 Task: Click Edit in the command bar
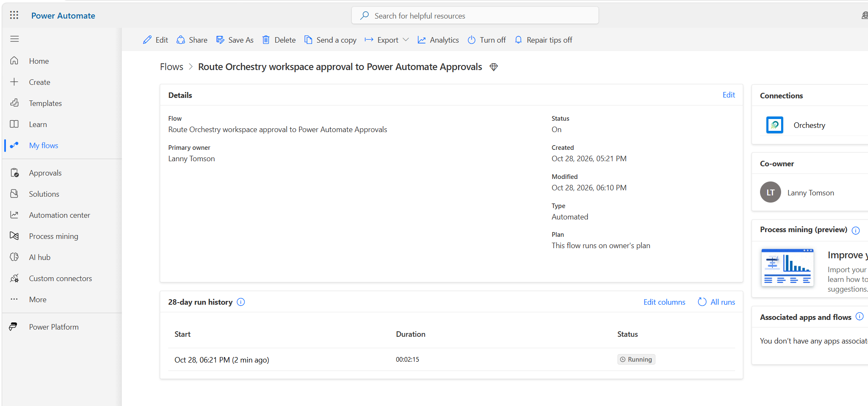click(156, 40)
